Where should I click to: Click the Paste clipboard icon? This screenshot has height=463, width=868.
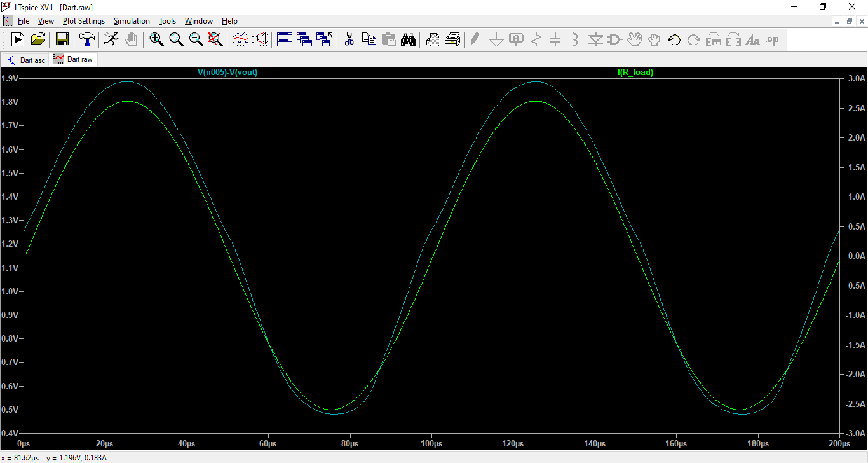(388, 39)
